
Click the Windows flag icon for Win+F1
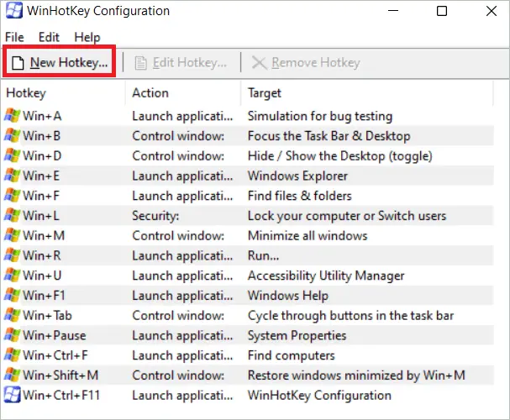(x=12, y=295)
